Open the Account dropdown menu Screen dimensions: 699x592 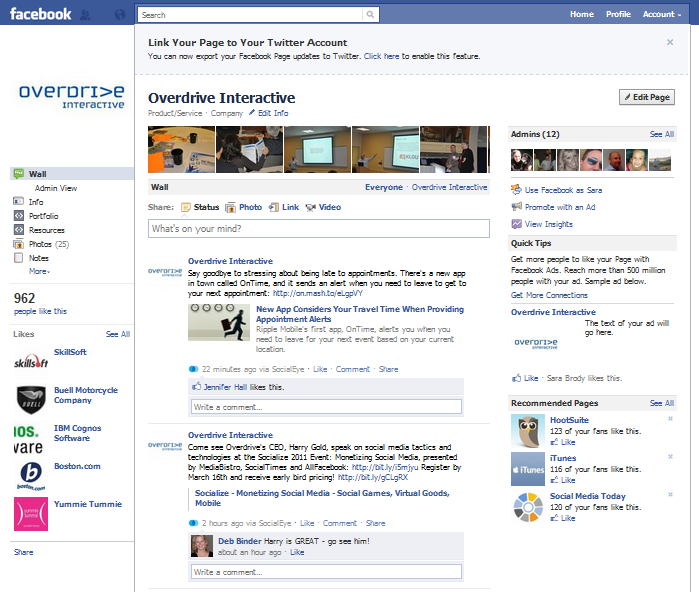pyautogui.click(x=662, y=14)
